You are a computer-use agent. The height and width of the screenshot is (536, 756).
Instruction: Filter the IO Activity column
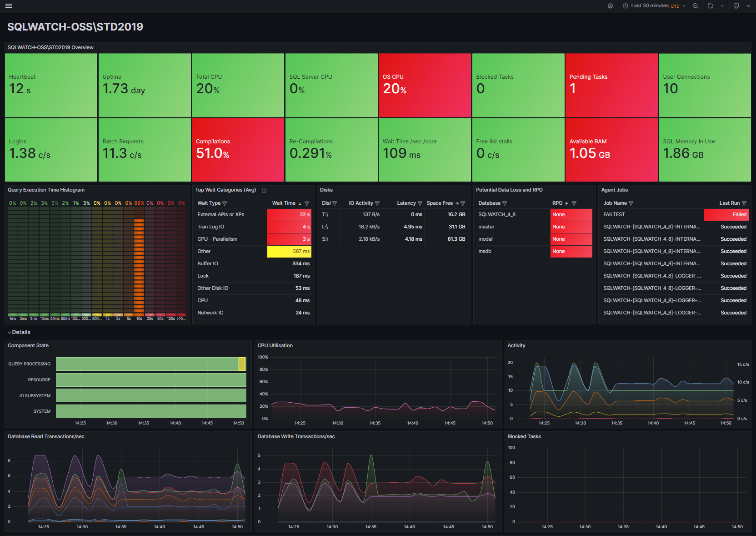[377, 203]
